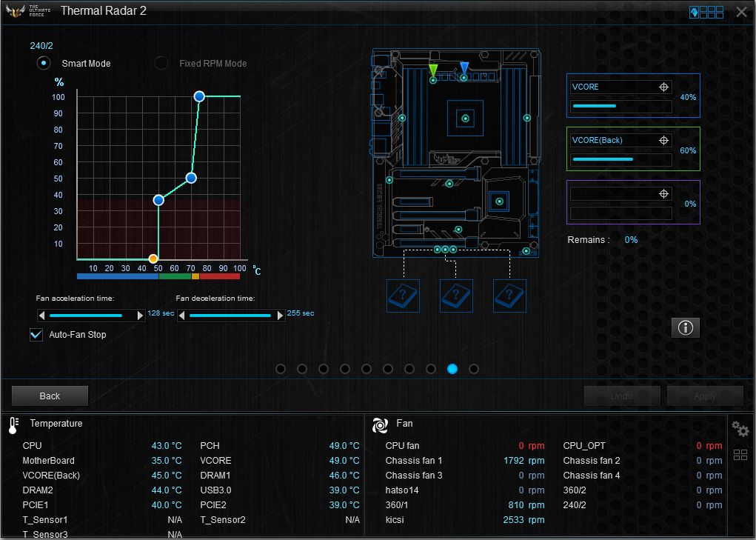Click the CPU_OPT fan label

(584, 446)
